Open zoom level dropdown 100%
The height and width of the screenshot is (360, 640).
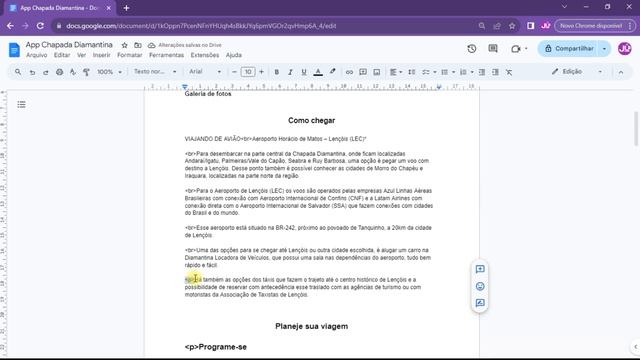point(109,72)
